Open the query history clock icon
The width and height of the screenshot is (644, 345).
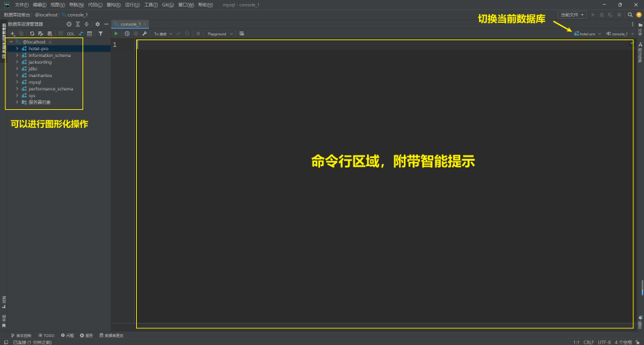pyautogui.click(x=127, y=33)
